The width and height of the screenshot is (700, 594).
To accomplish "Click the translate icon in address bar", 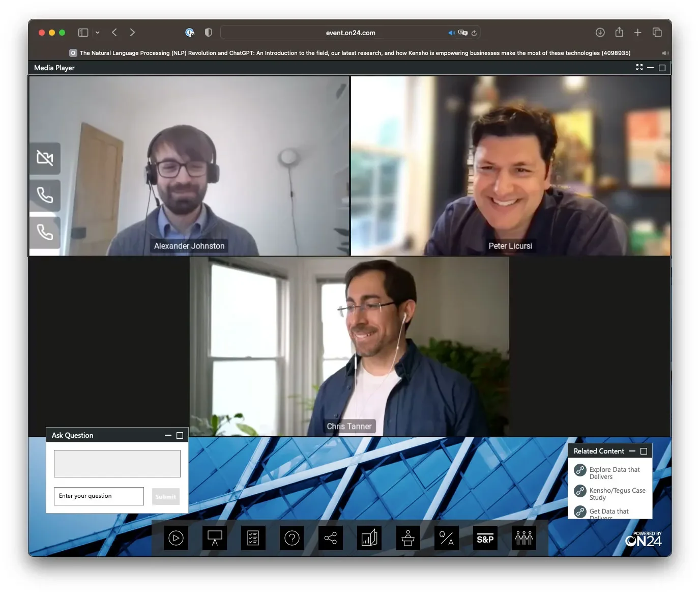I will 463,33.
